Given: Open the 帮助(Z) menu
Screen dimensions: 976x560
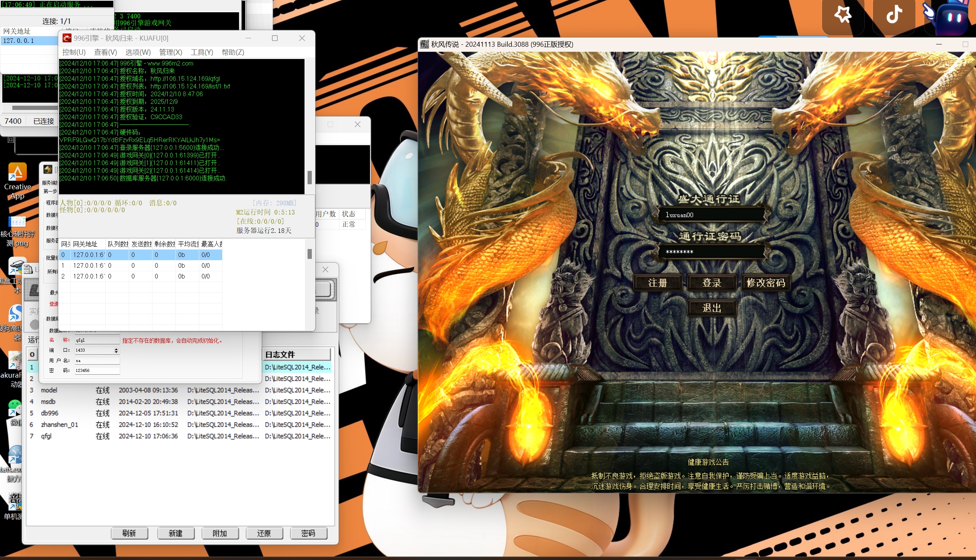Looking at the screenshot, I should (233, 52).
